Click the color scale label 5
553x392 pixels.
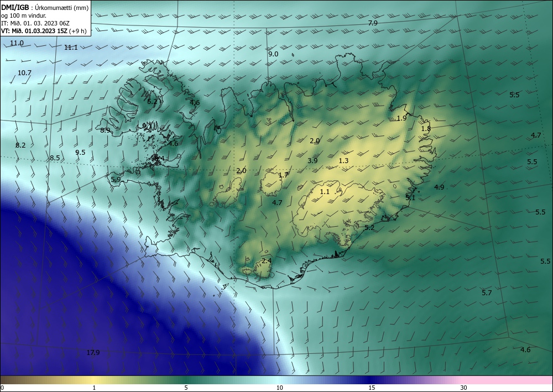pos(186,388)
